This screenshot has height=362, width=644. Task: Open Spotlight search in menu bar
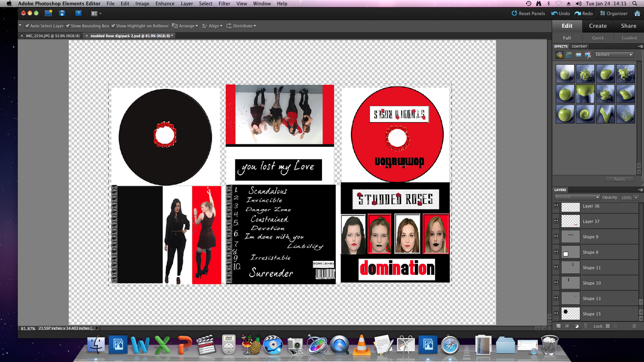pos(635,4)
